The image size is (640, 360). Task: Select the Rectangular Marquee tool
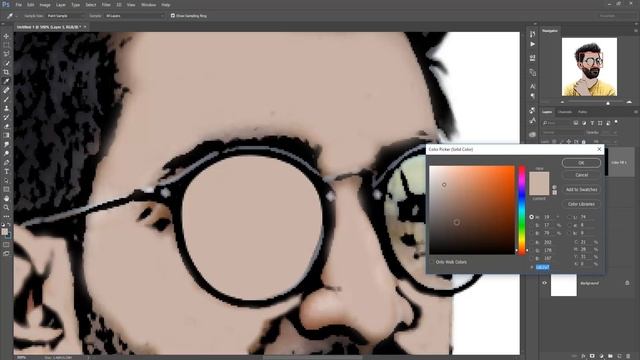pos(6,45)
